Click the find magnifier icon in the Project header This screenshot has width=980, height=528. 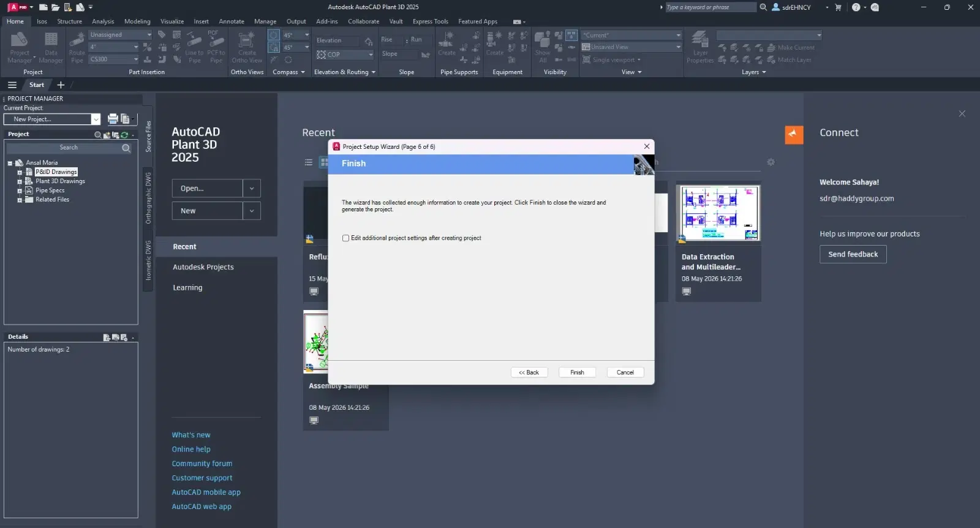[98, 134]
